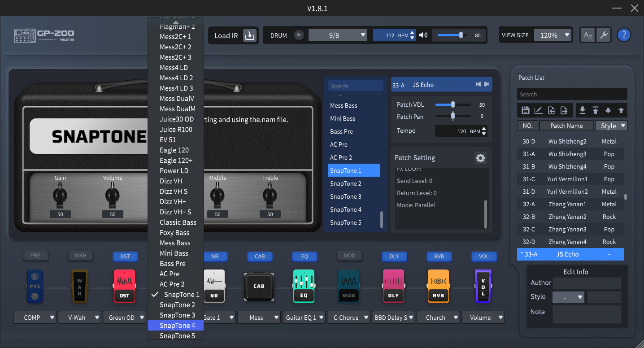This screenshot has height=348, width=644.
Task: Toggle the RVB module off
Action: click(x=439, y=257)
